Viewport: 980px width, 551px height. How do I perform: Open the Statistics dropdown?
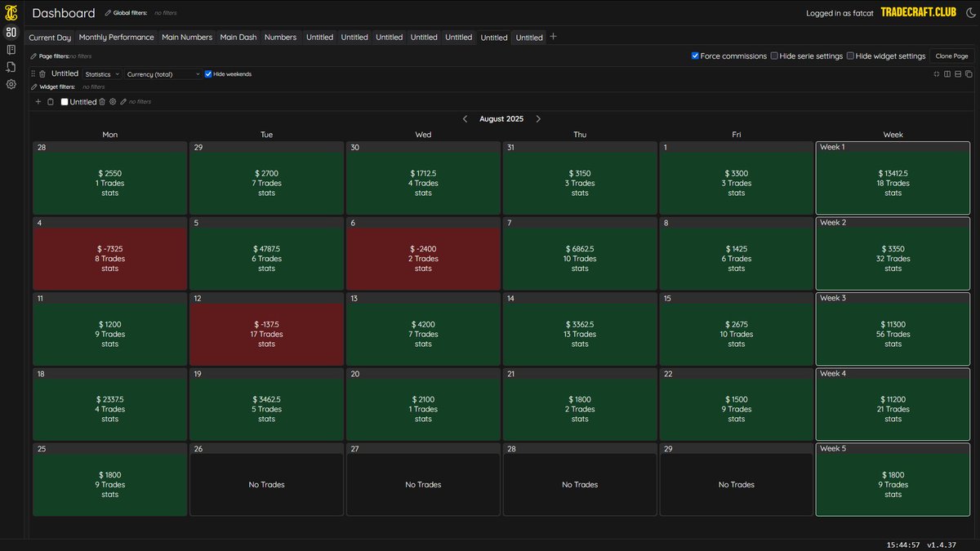[x=102, y=73]
